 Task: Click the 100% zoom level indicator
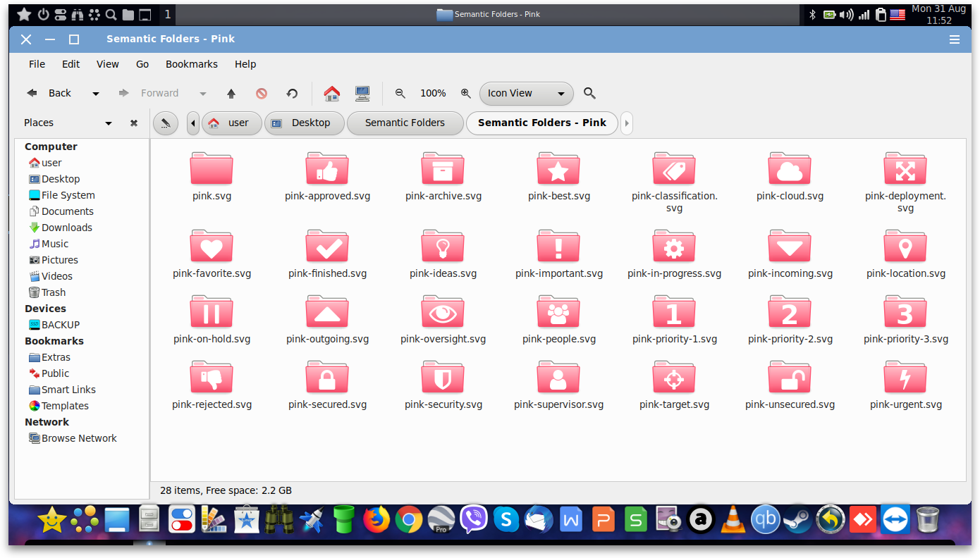(433, 93)
